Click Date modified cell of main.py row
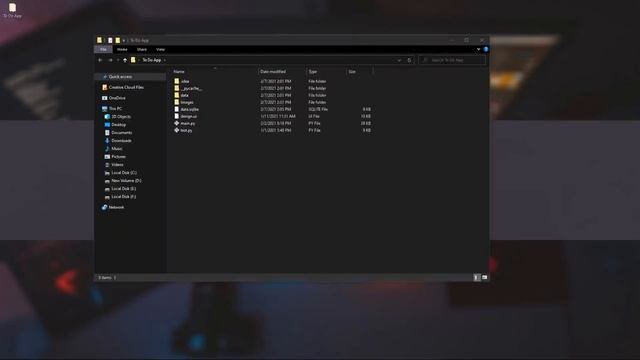The width and height of the screenshot is (640, 360). pyautogui.click(x=276, y=123)
